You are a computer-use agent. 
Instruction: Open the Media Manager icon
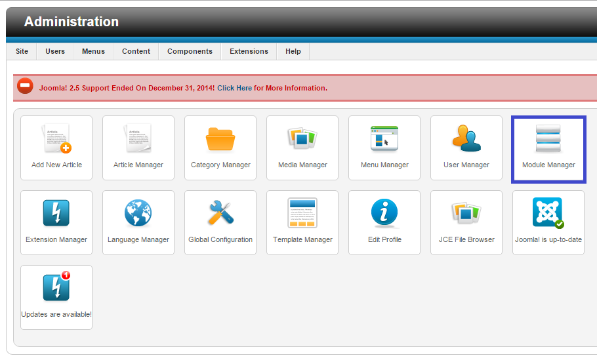pyautogui.click(x=302, y=138)
